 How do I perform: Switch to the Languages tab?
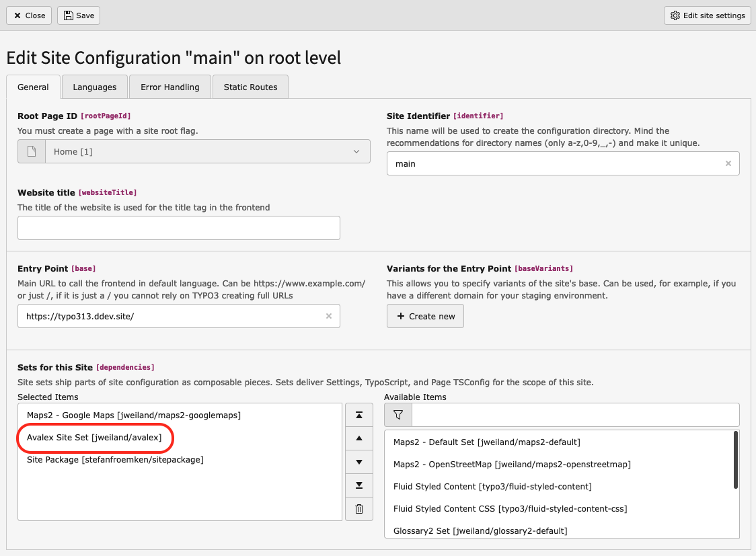(94, 87)
